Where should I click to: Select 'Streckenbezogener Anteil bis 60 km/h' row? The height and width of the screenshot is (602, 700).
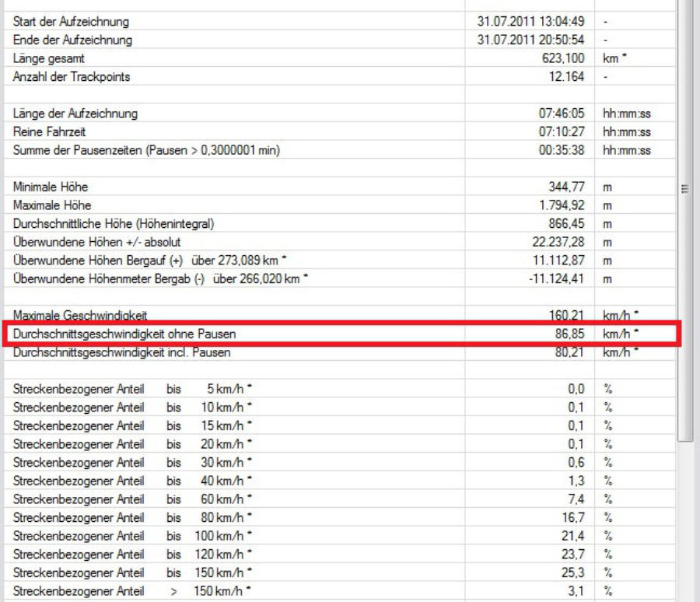coord(340,499)
